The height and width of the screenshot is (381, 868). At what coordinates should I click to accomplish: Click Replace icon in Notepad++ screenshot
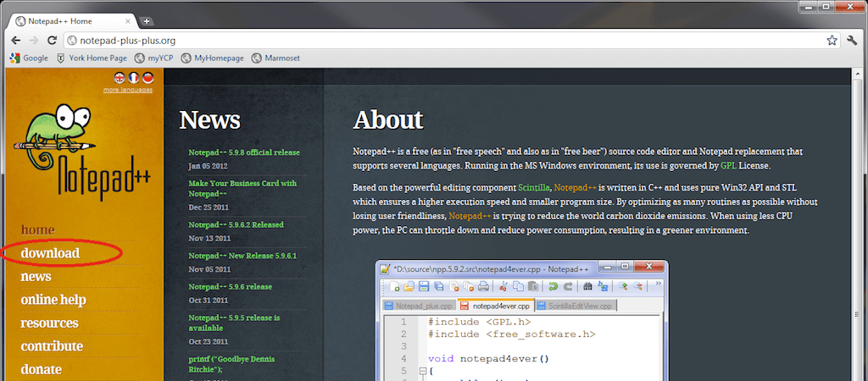click(603, 286)
